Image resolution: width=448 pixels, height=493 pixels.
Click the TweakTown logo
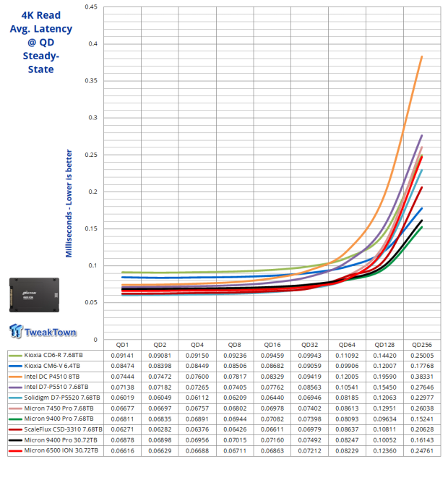coord(43,331)
